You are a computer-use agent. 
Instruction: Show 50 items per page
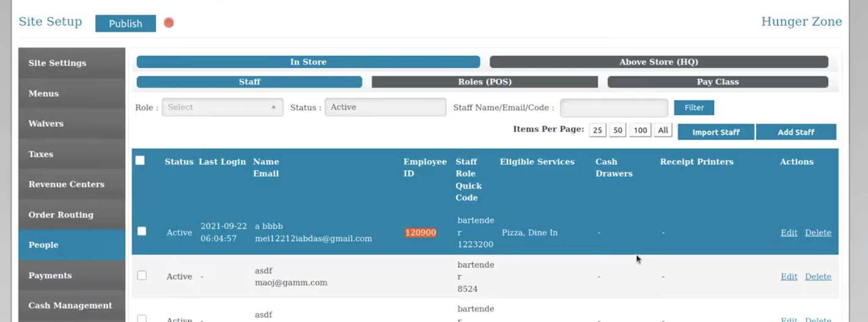pos(618,130)
